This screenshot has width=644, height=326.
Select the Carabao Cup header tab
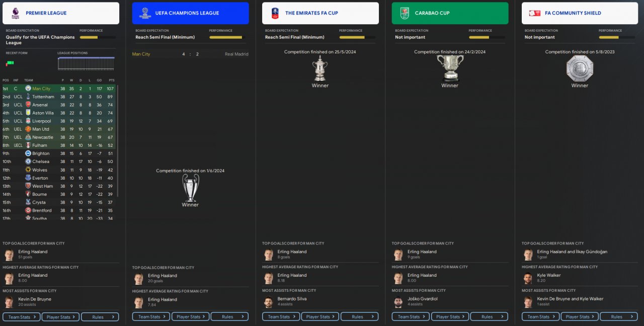[450, 13]
